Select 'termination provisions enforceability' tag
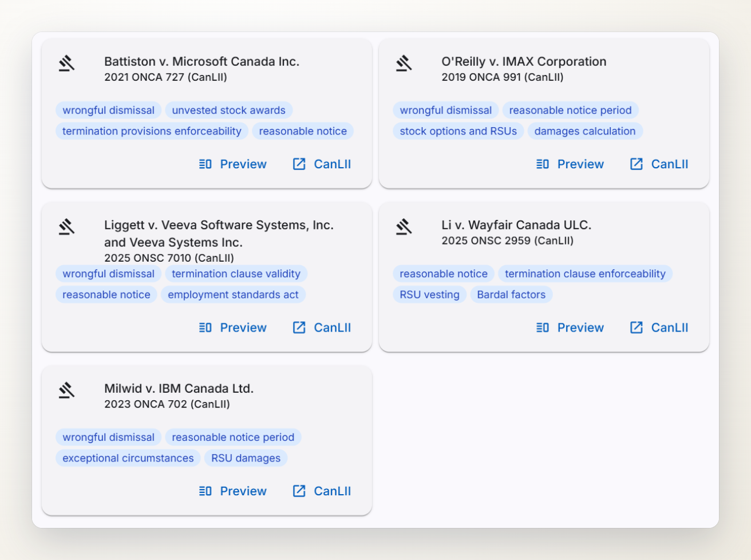This screenshot has height=560, width=751. click(152, 131)
